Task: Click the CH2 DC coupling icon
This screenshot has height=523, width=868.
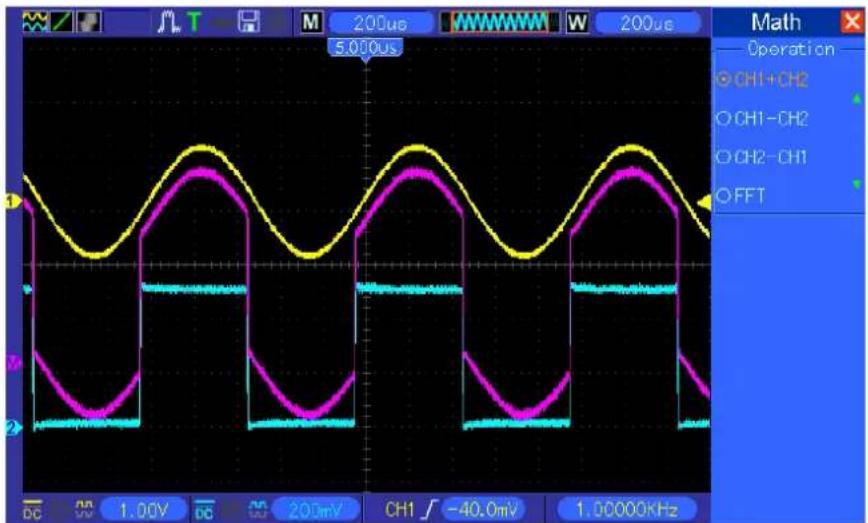Action: tap(204, 510)
